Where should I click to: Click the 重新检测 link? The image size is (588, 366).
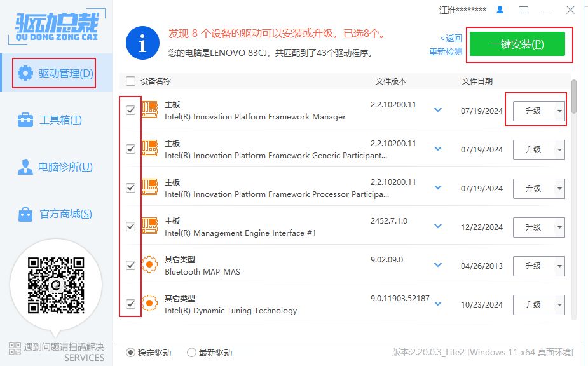(x=446, y=52)
